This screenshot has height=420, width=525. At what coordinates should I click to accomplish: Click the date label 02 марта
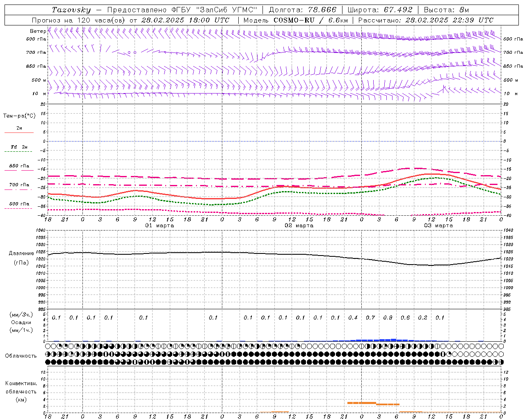(299, 226)
